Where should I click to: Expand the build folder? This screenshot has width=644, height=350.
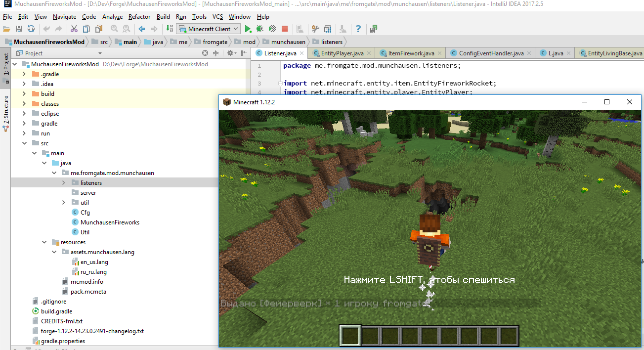coord(24,94)
